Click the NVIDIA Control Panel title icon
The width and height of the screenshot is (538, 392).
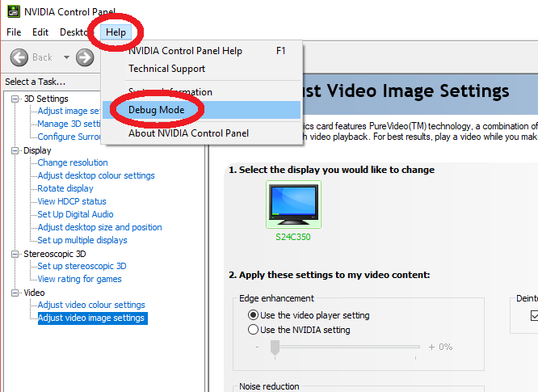pos(14,11)
